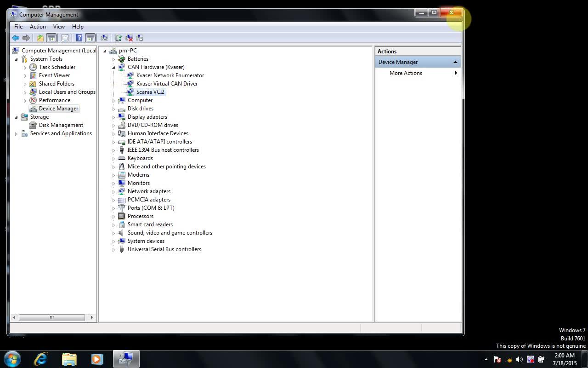Expand the Modems category

[114, 175]
